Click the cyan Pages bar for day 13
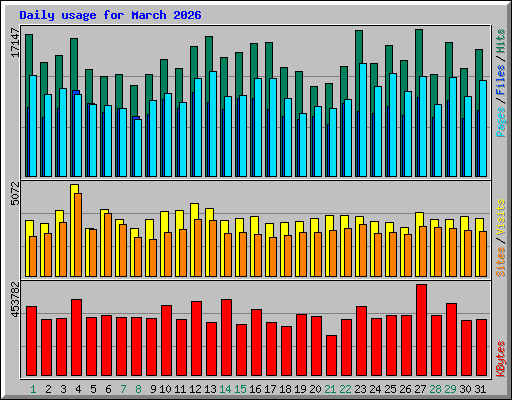The width and height of the screenshot is (512, 400). tap(213, 124)
